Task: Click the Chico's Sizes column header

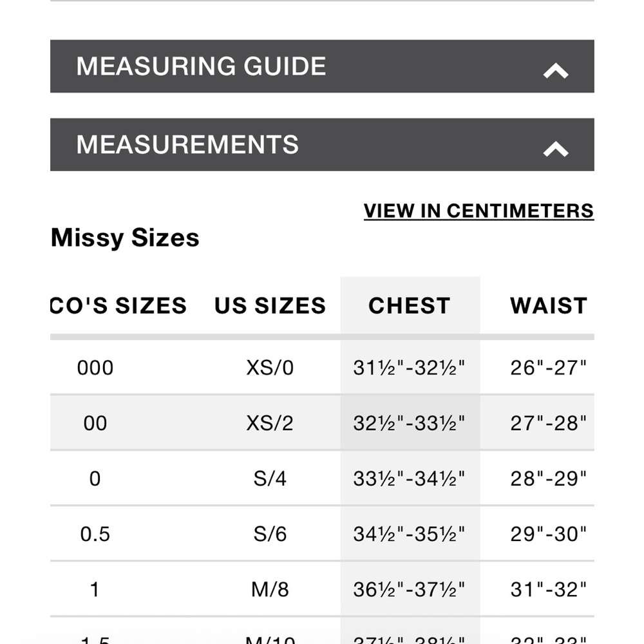Action: coord(118,305)
